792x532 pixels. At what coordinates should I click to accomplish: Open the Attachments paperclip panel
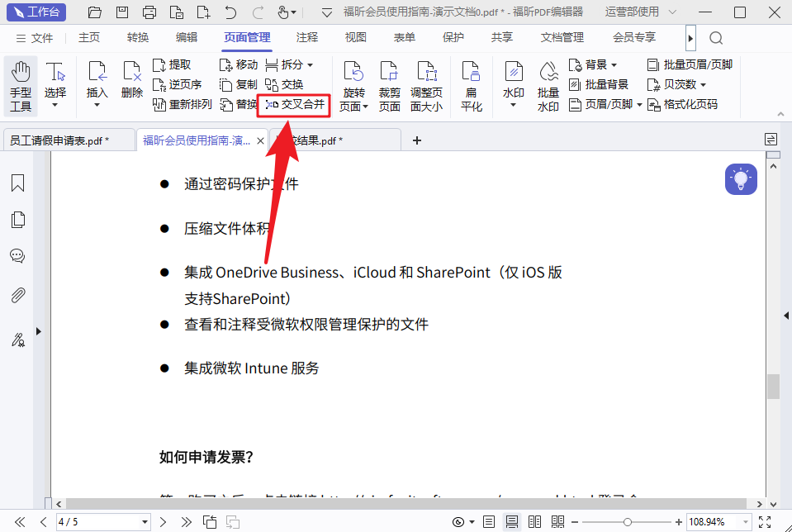pyautogui.click(x=17, y=295)
